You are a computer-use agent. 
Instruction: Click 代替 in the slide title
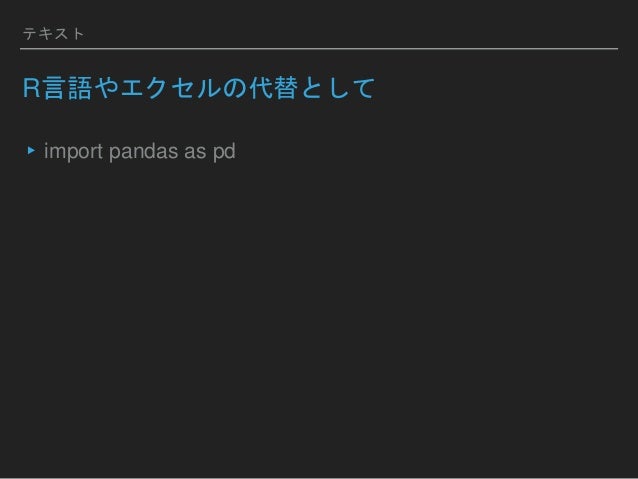coord(273,88)
